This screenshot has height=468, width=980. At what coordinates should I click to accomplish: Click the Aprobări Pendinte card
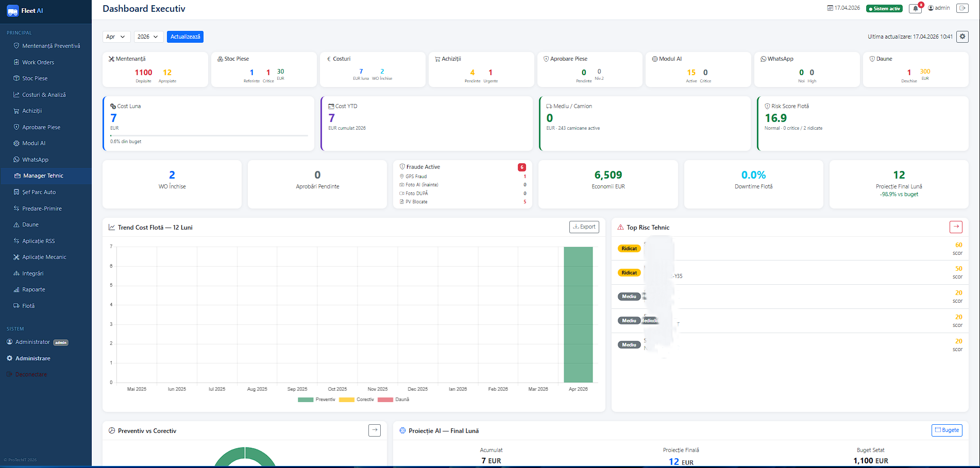tap(317, 184)
